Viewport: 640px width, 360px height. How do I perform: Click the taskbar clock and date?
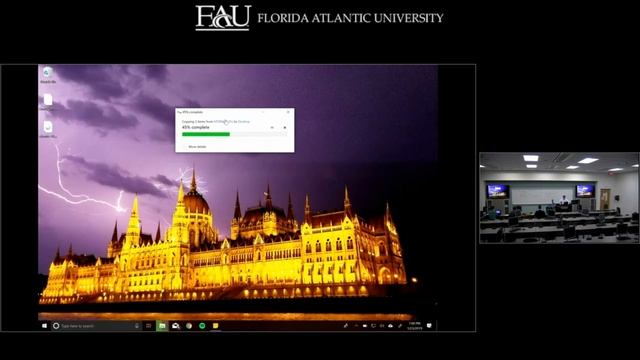coord(415,326)
